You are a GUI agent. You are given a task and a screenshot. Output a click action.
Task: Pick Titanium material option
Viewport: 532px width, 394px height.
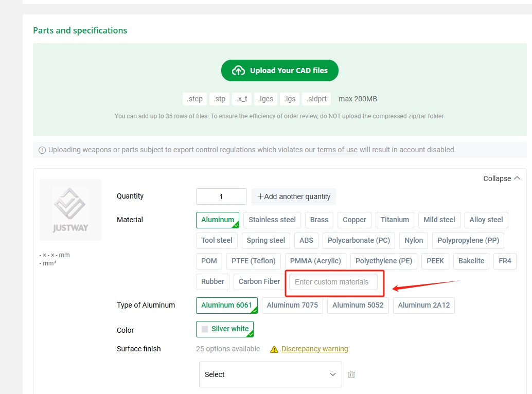pos(395,220)
